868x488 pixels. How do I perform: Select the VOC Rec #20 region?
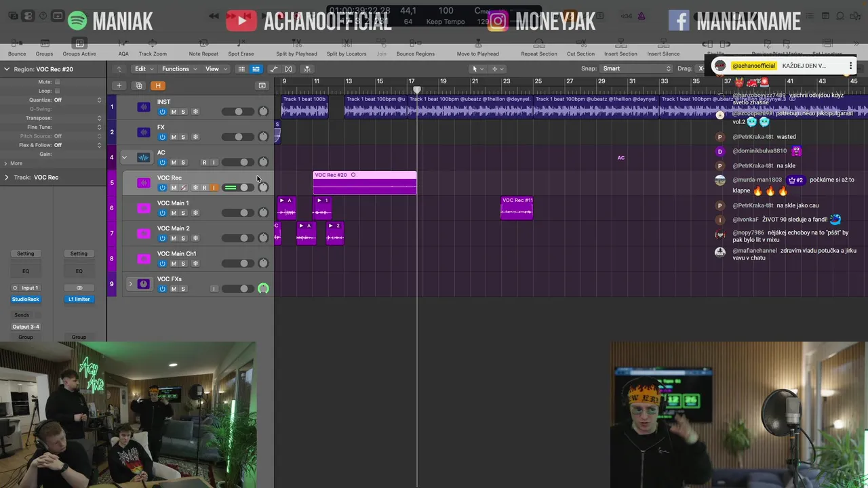click(365, 182)
